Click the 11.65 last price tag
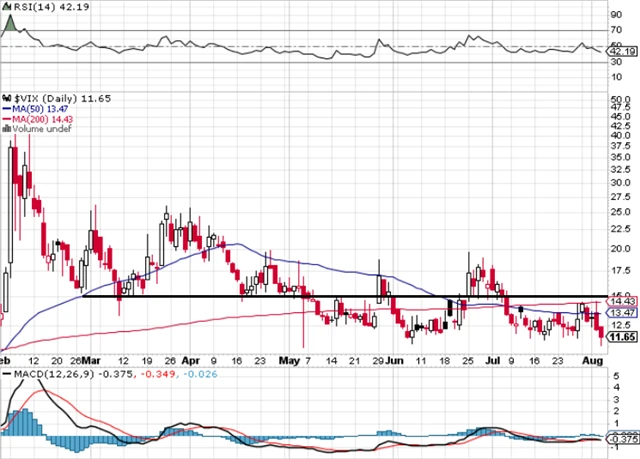This screenshot has height=459, width=640. (x=624, y=337)
